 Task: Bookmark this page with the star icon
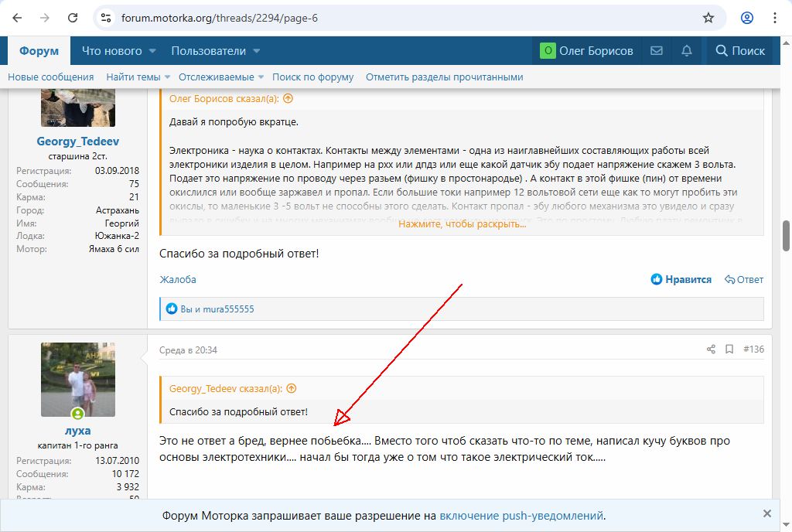click(x=708, y=18)
